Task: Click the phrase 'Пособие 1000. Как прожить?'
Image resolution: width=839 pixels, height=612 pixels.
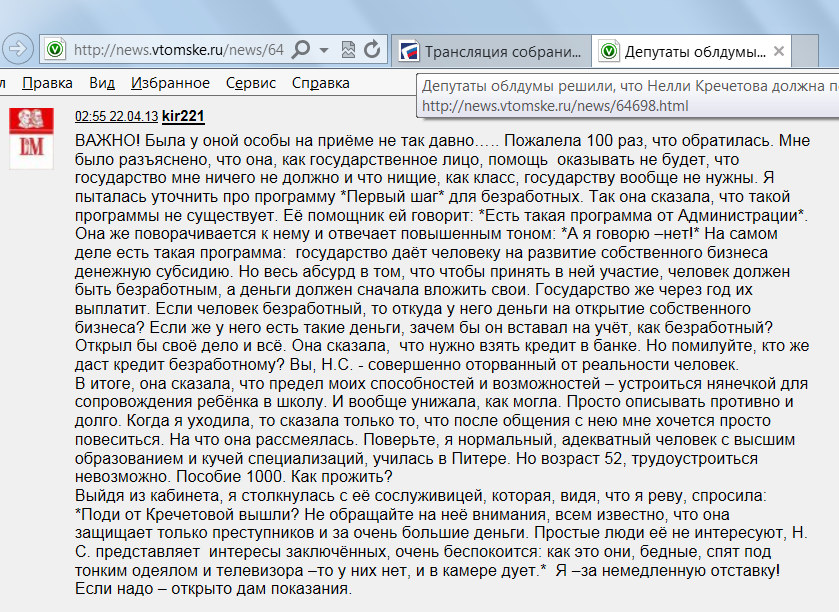Action: [x=285, y=476]
